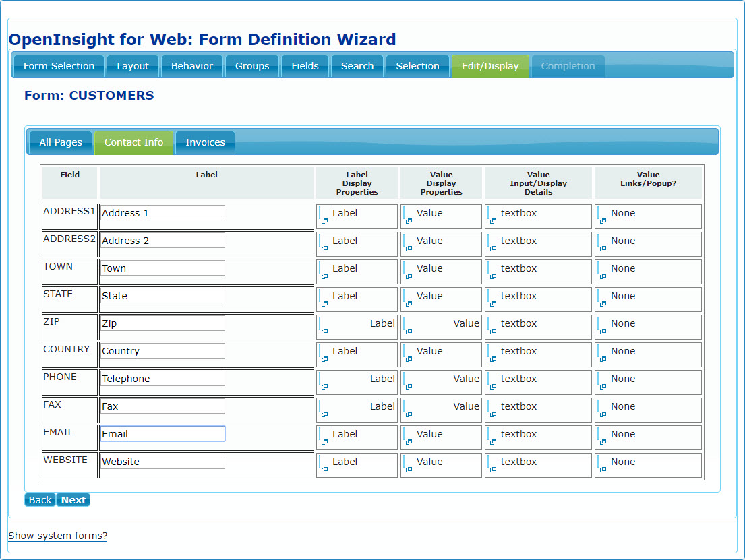Image resolution: width=745 pixels, height=560 pixels.
Task: Switch to the Invoices sub-tab
Action: click(205, 142)
